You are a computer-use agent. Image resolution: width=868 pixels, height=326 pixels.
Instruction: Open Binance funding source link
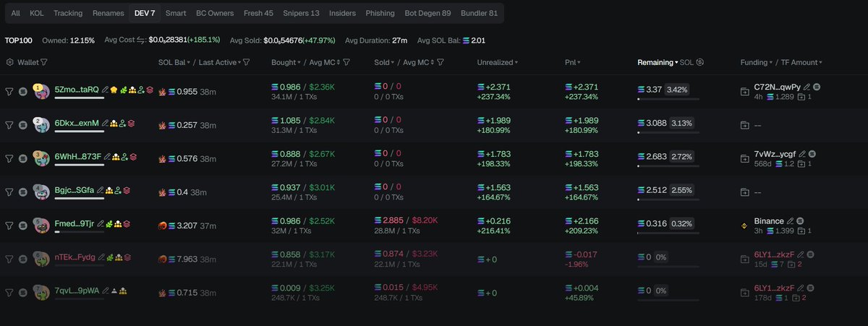pos(769,220)
